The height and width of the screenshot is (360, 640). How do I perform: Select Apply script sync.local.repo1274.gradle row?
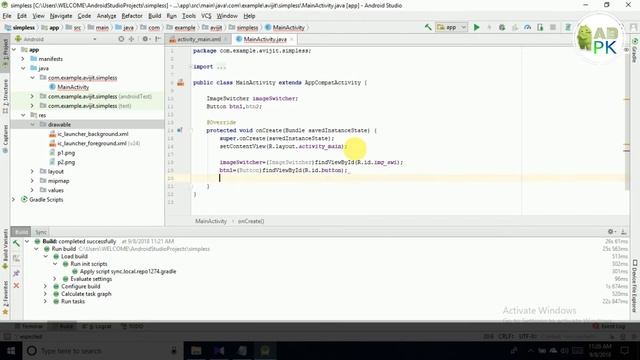coord(124,271)
